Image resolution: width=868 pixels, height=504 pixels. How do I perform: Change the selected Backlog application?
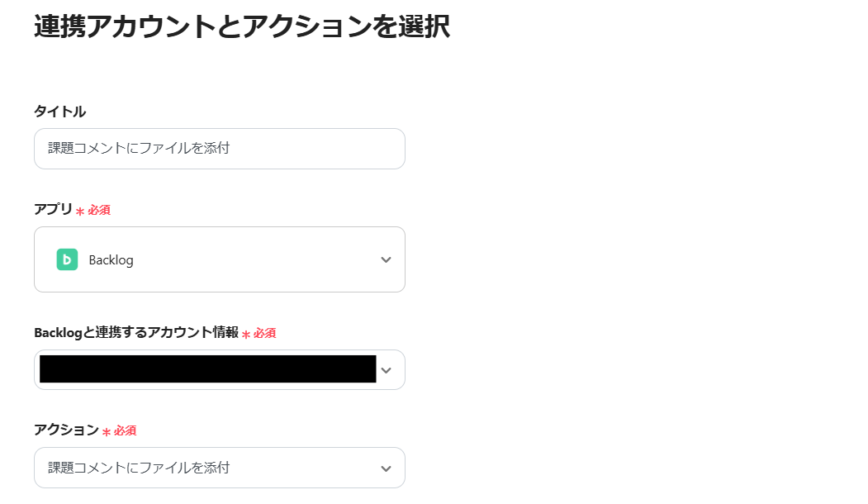(x=219, y=259)
